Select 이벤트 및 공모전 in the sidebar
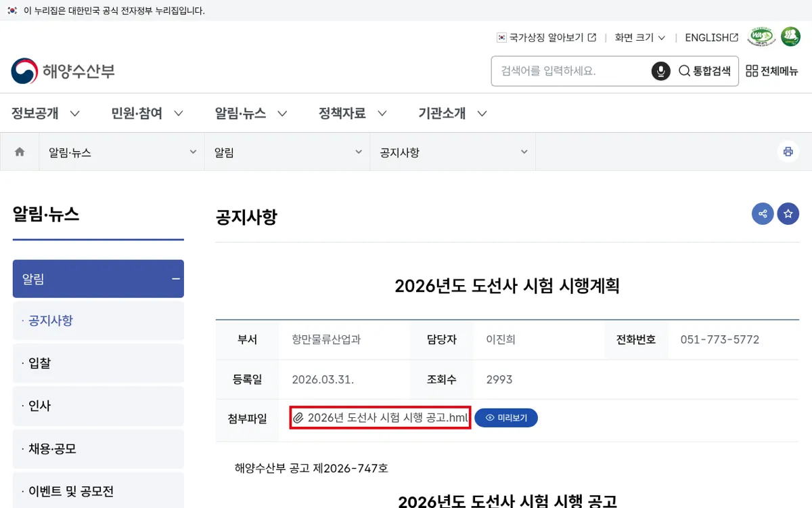The width and height of the screenshot is (812, 508). point(98,491)
